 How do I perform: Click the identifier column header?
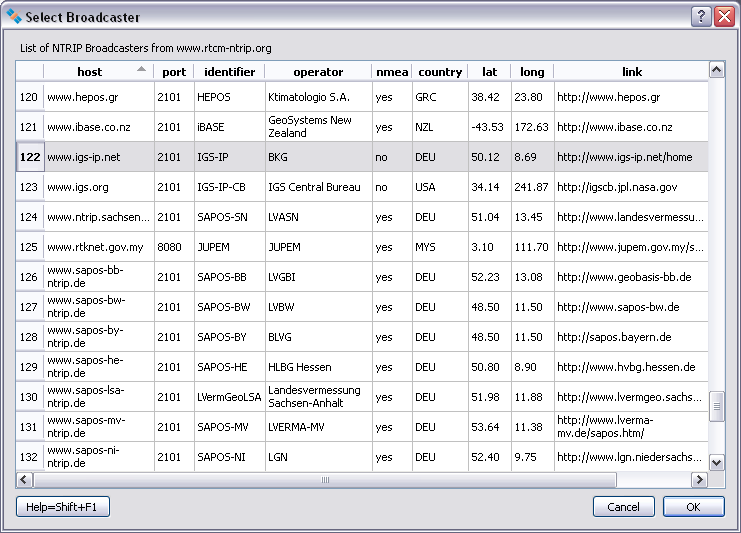(229, 72)
